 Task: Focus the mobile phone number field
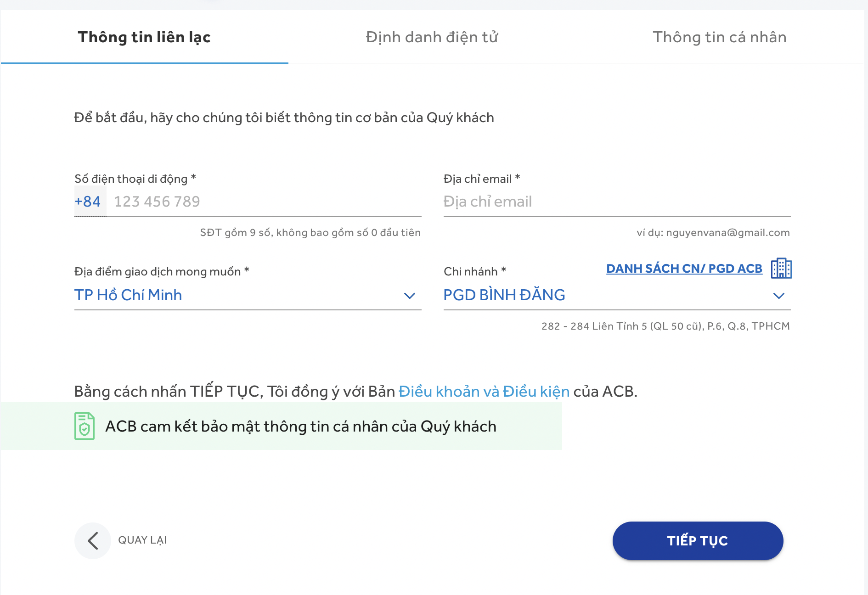264,201
